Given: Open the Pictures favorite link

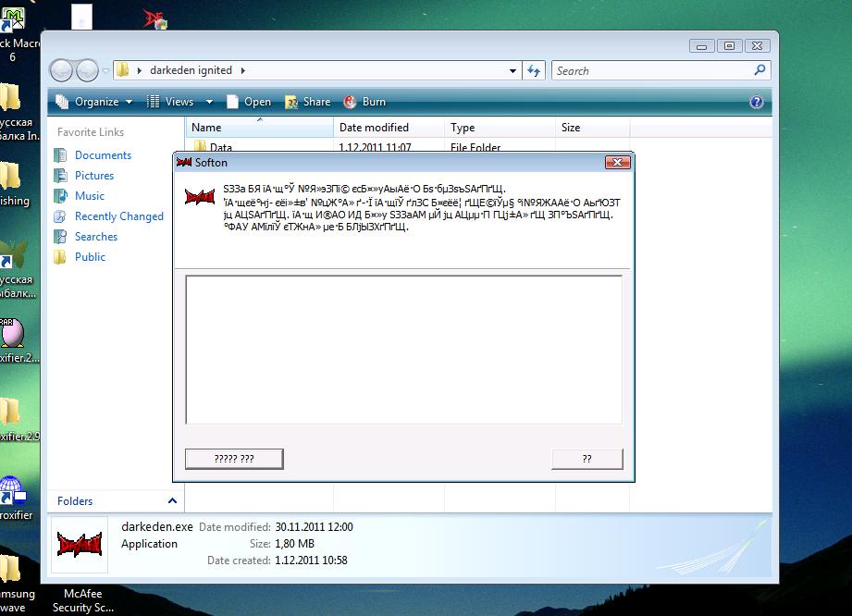Looking at the screenshot, I should 93,176.
